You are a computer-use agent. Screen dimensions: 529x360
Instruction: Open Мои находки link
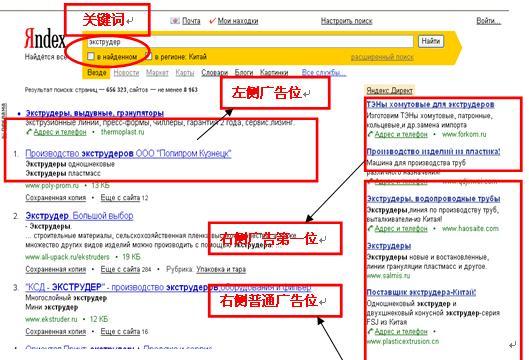(x=238, y=21)
